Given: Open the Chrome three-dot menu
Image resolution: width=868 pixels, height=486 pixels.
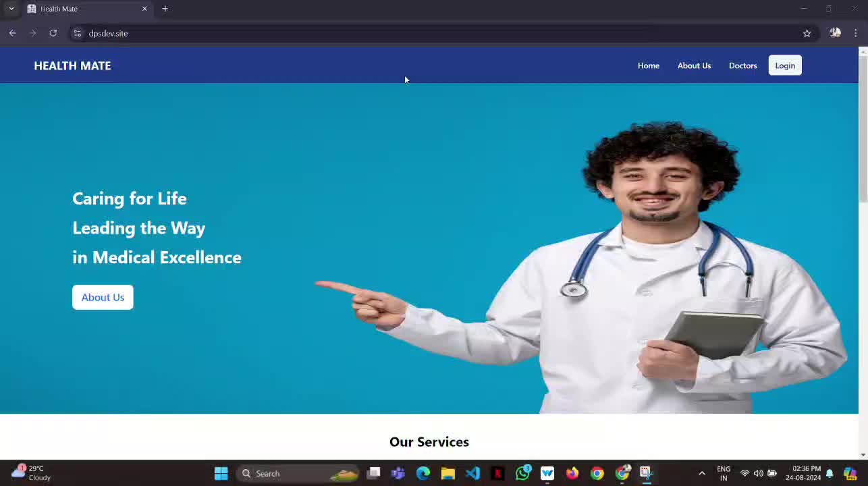Looking at the screenshot, I should pyautogui.click(x=855, y=33).
